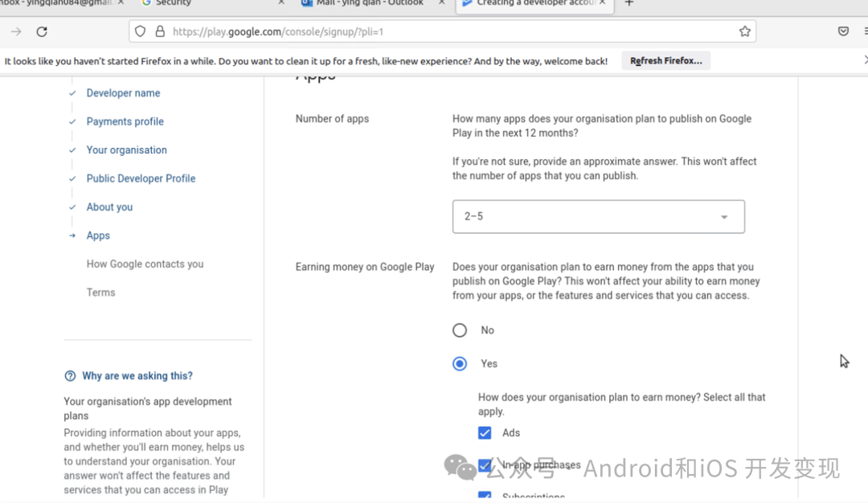Reload the page with the refresh icon

[x=42, y=31]
